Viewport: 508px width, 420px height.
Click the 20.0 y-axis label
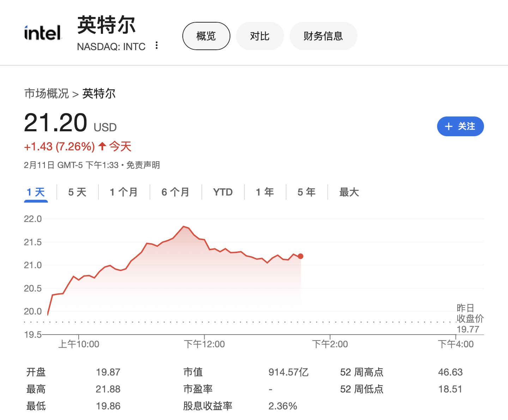coord(33,311)
